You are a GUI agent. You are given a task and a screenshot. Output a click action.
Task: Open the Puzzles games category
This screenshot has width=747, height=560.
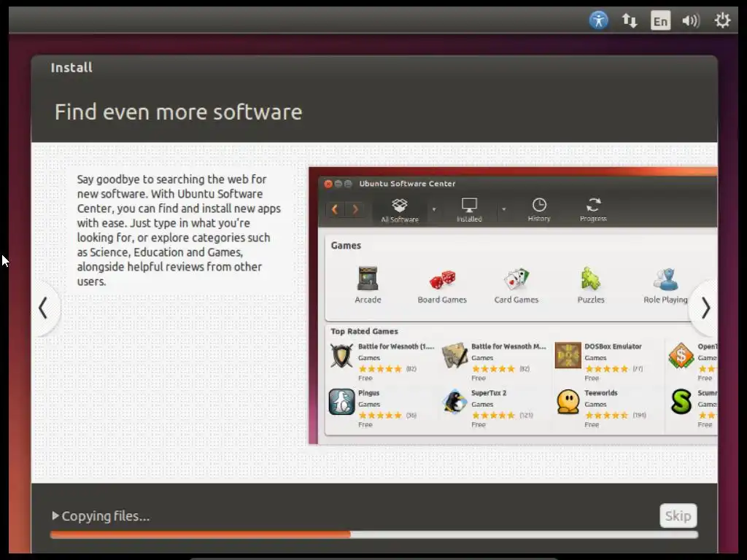[x=591, y=284]
